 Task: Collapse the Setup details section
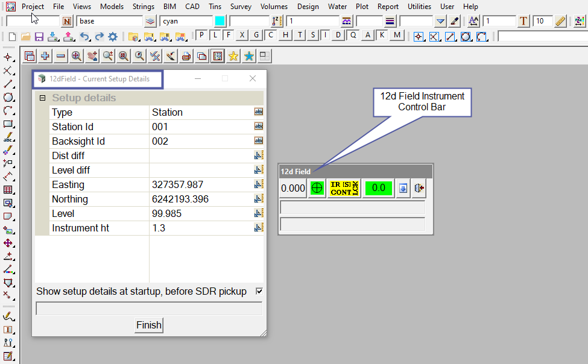pos(42,98)
